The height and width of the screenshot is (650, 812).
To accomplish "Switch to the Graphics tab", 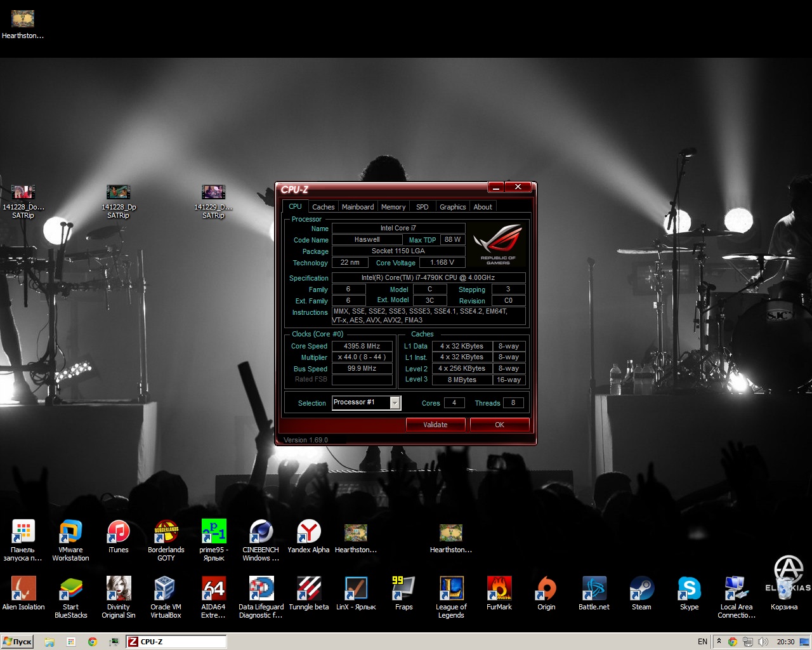I will [x=453, y=207].
